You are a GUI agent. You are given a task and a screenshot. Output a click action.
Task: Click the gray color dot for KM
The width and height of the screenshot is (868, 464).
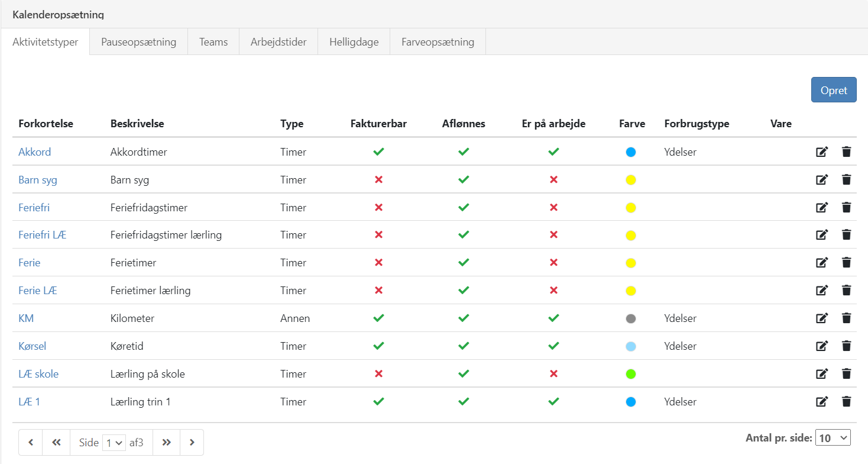click(x=631, y=318)
